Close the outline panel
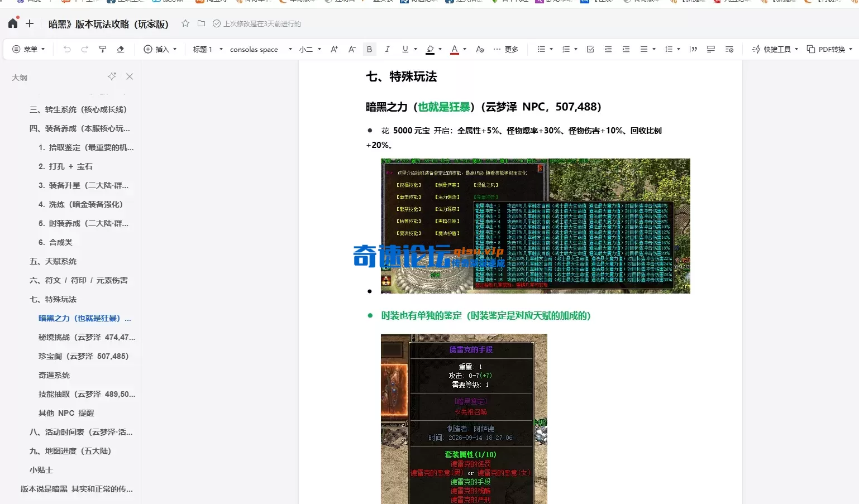The width and height of the screenshot is (859, 504). (130, 76)
